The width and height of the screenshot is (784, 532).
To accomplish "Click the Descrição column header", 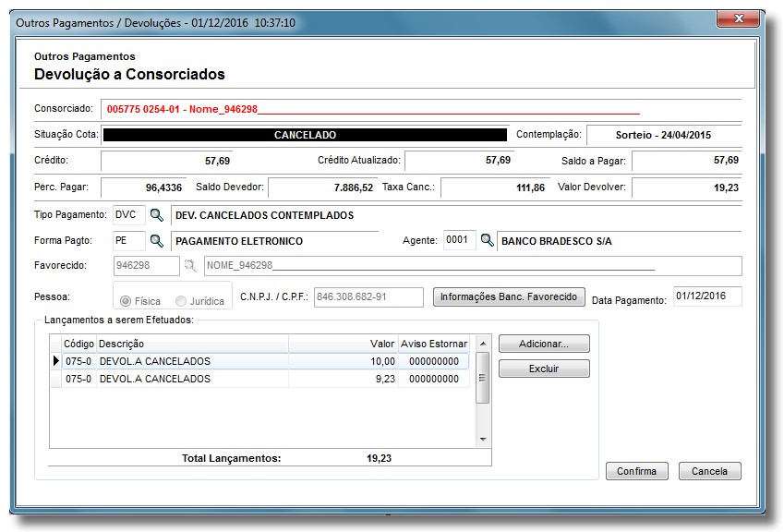I will point(192,344).
